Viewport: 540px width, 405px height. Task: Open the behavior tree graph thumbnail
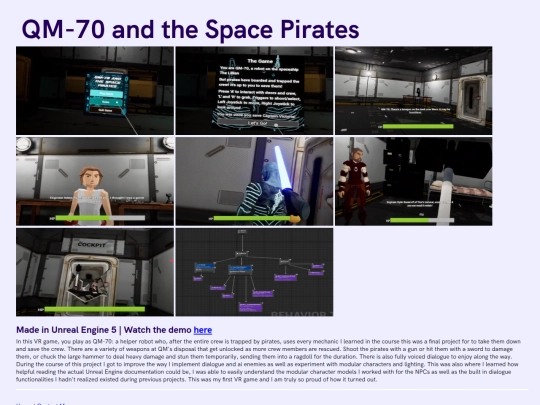tap(254, 272)
